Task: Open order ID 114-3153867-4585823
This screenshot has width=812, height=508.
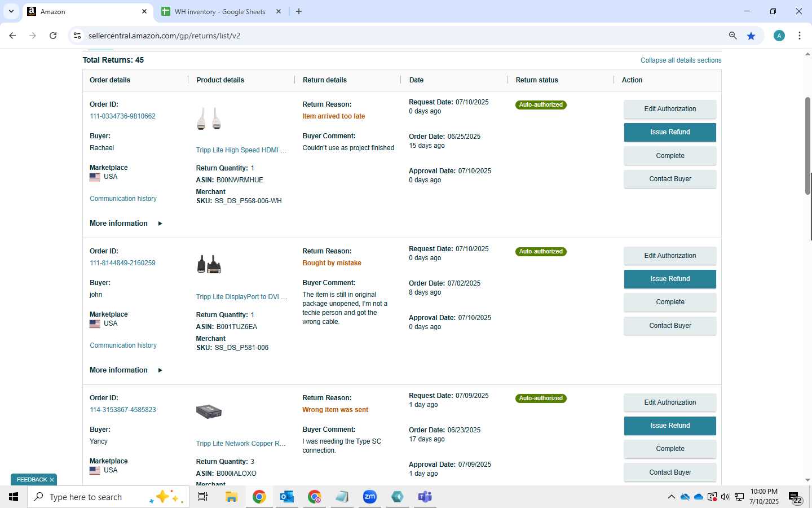Action: [x=123, y=410]
